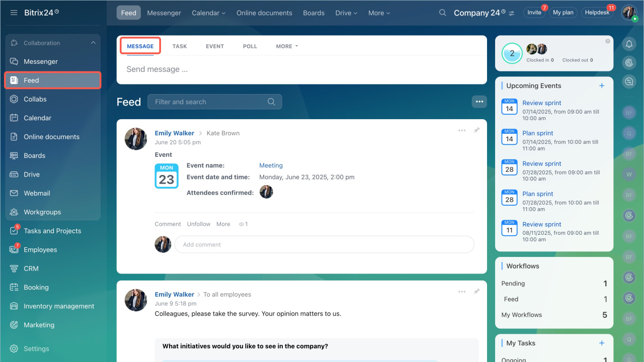Add new task via My Tasks plus

(602, 343)
